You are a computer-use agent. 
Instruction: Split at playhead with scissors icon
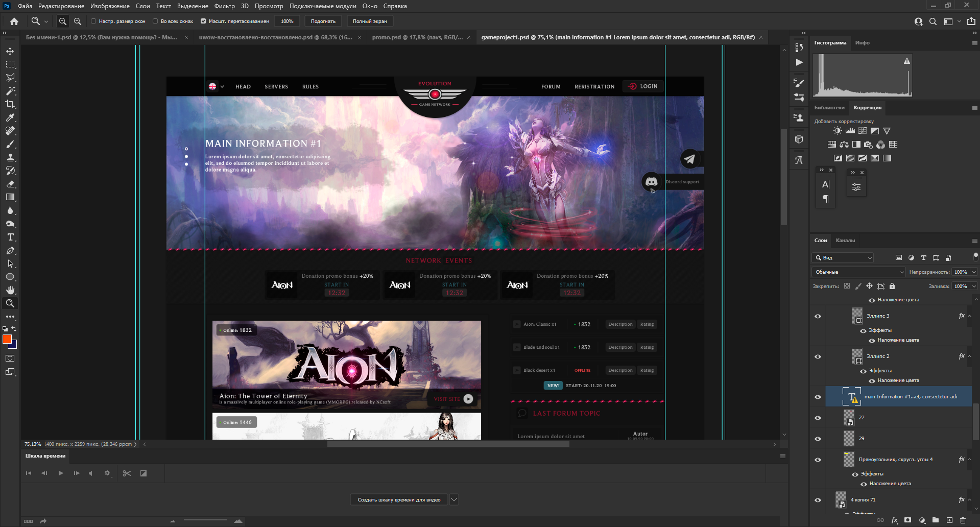pos(127,473)
